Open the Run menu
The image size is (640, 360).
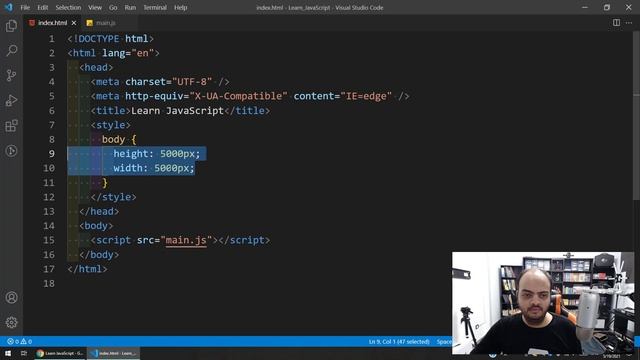point(130,7)
